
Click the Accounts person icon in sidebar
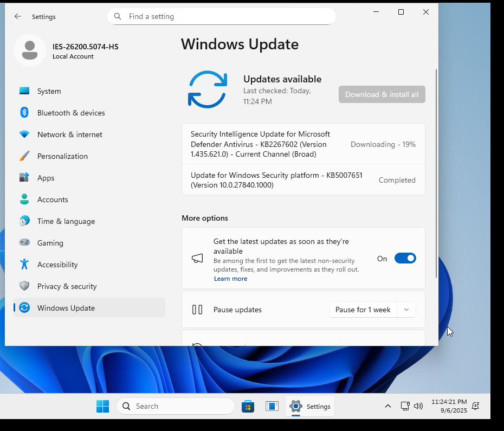24,199
